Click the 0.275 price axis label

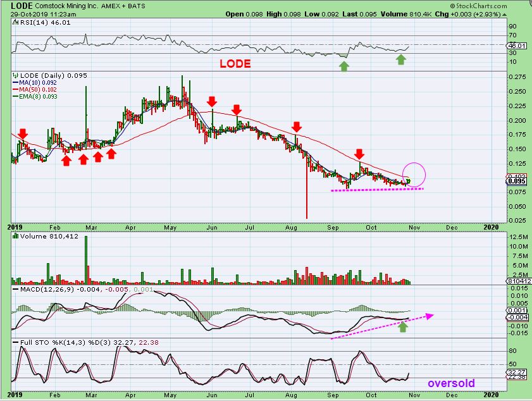[x=517, y=77]
